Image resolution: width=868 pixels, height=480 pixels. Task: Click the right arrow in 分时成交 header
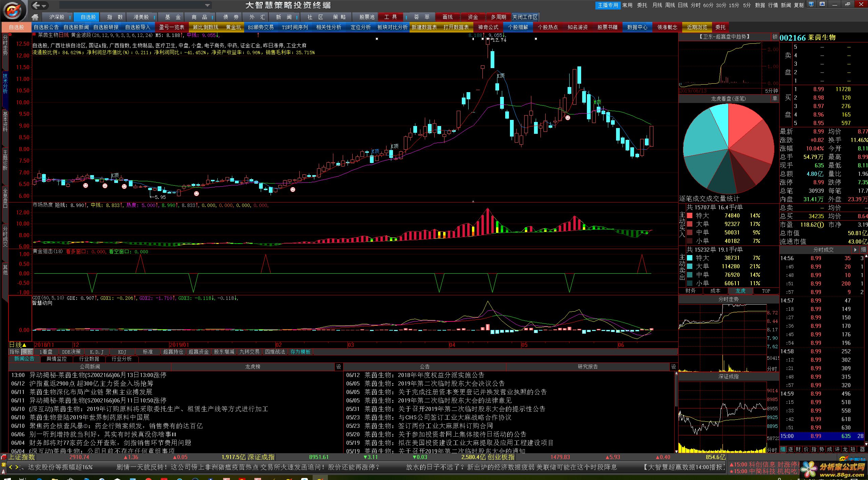[x=855, y=250]
